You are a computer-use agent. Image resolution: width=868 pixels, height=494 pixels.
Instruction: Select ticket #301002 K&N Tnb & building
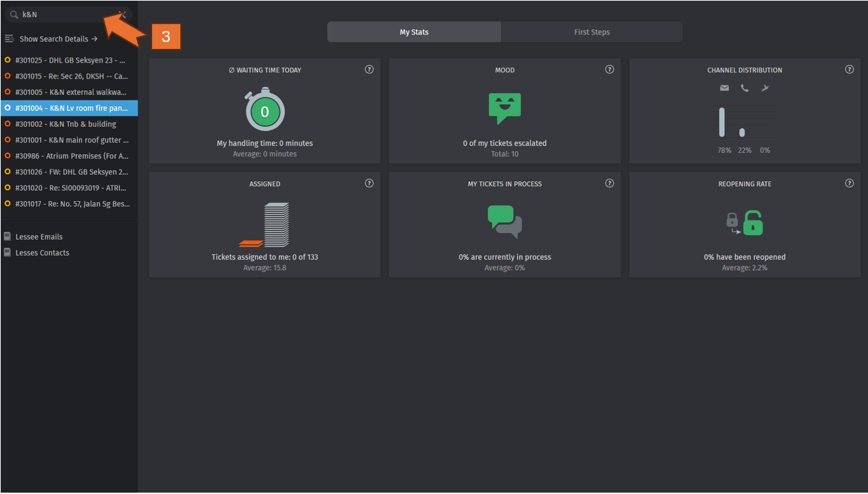(65, 124)
